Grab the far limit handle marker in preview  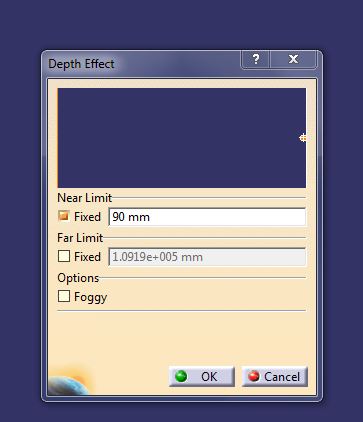click(303, 138)
